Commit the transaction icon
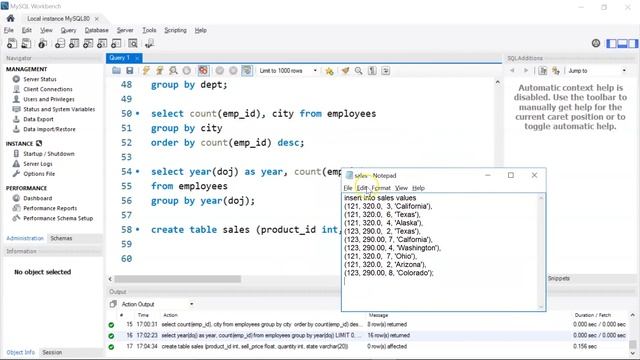Screen dimensions: 640x360 220,71
